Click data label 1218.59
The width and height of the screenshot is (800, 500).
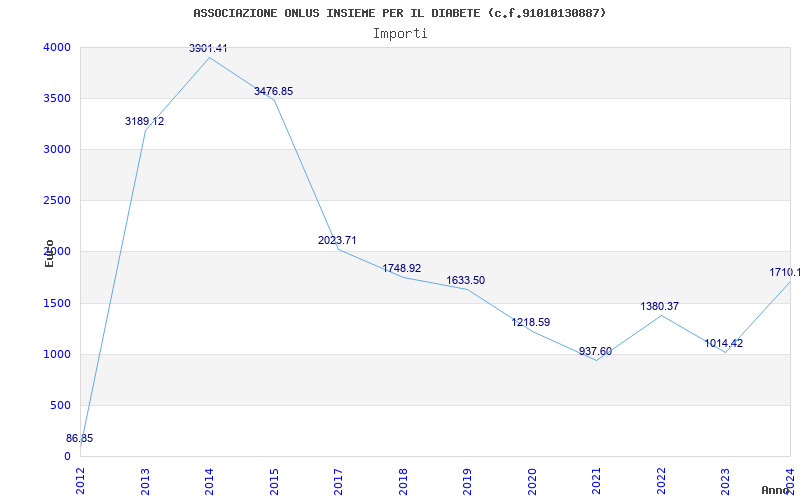[x=531, y=322]
